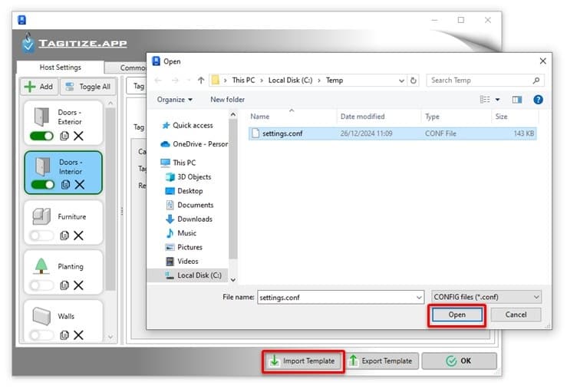The height and width of the screenshot is (392, 567).
Task: Click Local Disk (C:) in breadcrumb
Action: click(290, 81)
